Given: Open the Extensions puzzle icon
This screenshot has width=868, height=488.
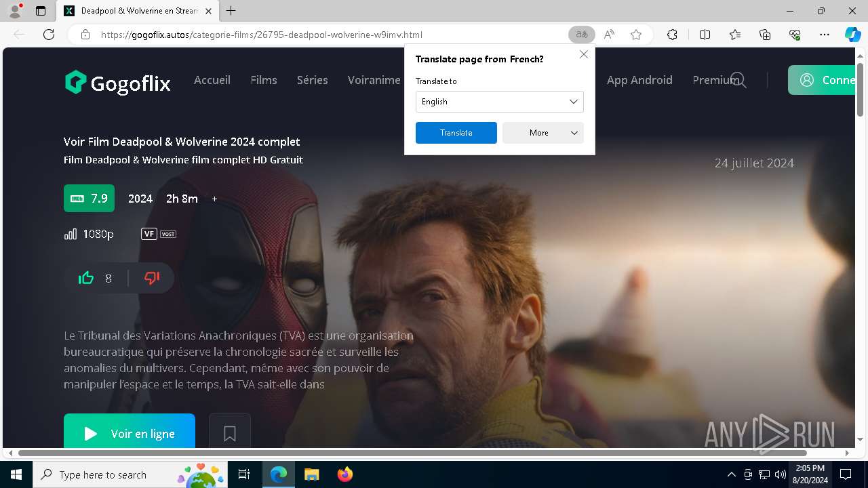Looking at the screenshot, I should (672, 35).
